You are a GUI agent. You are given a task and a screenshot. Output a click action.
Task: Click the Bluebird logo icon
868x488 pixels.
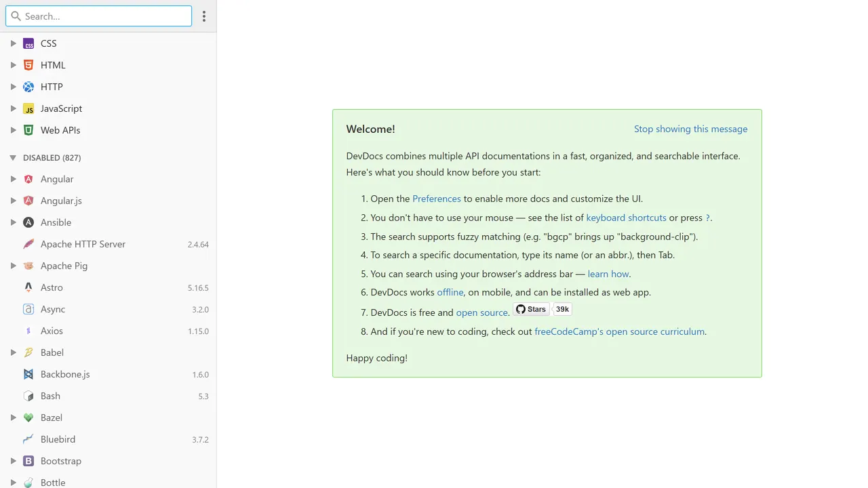pos(28,439)
